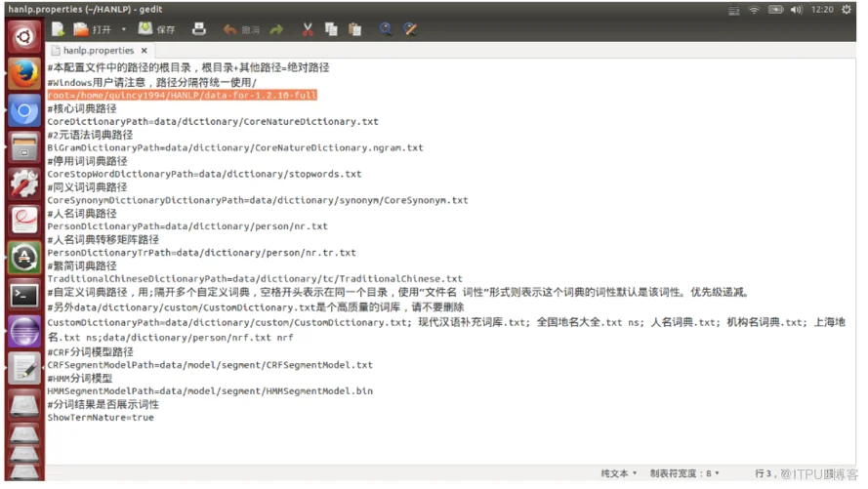This screenshot has height=489, width=868.
Task: Launch Firefox from the launcher
Action: (x=23, y=73)
